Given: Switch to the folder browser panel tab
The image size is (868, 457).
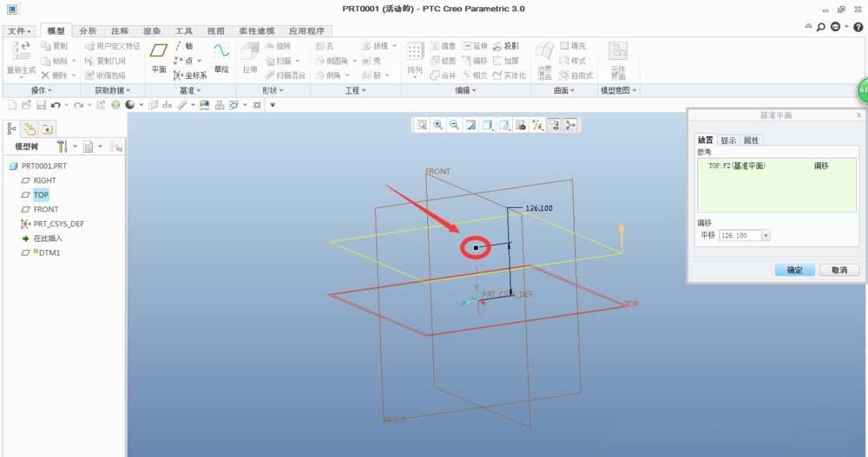Looking at the screenshot, I should pyautogui.click(x=30, y=129).
